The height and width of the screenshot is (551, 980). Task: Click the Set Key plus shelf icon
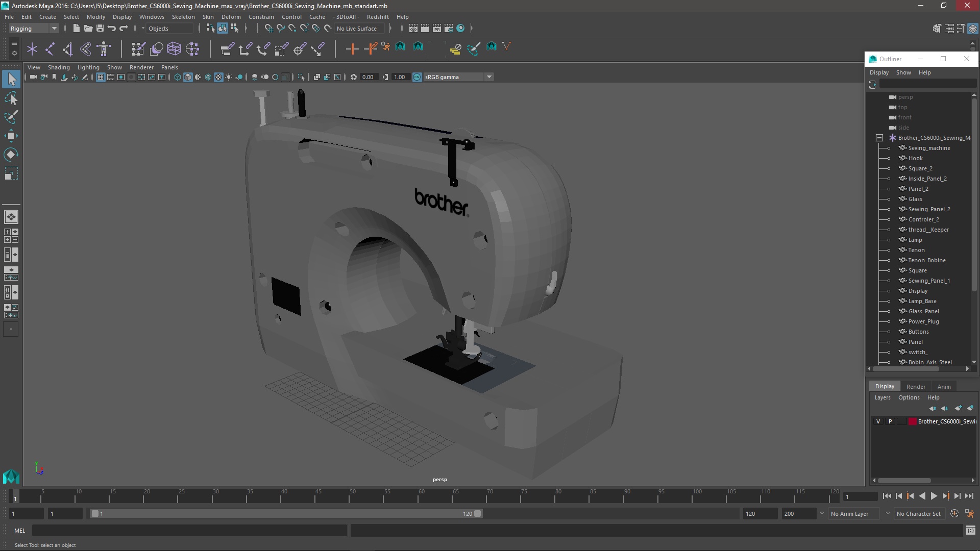click(x=352, y=49)
